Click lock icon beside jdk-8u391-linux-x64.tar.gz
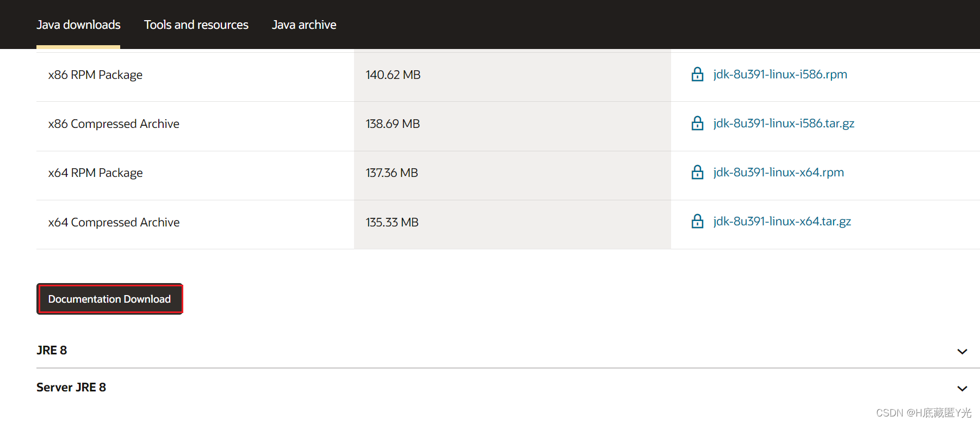The image size is (980, 423). [x=697, y=221]
